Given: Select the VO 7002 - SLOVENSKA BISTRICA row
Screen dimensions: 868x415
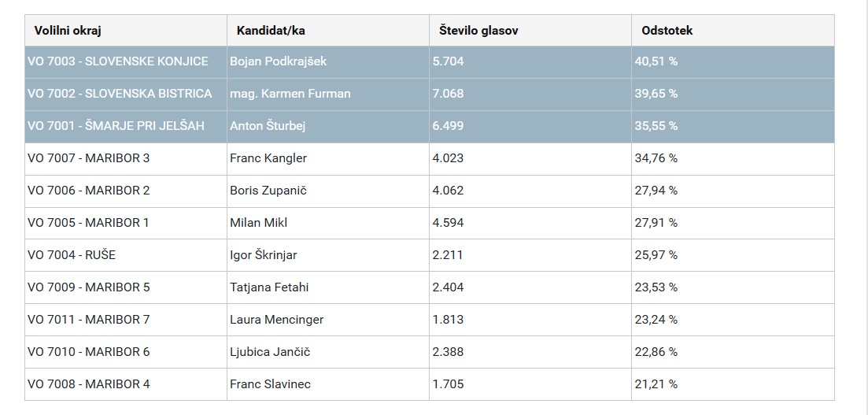Looking at the screenshot, I should tap(120, 94).
